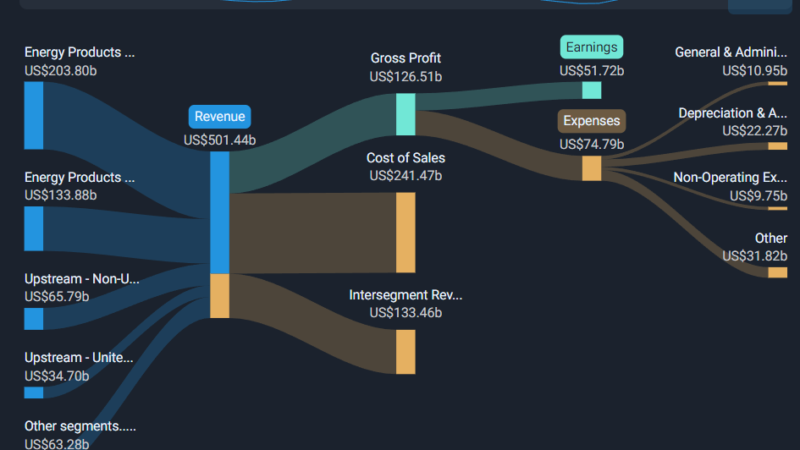Click the Other US$31.82b orange node

point(778,272)
